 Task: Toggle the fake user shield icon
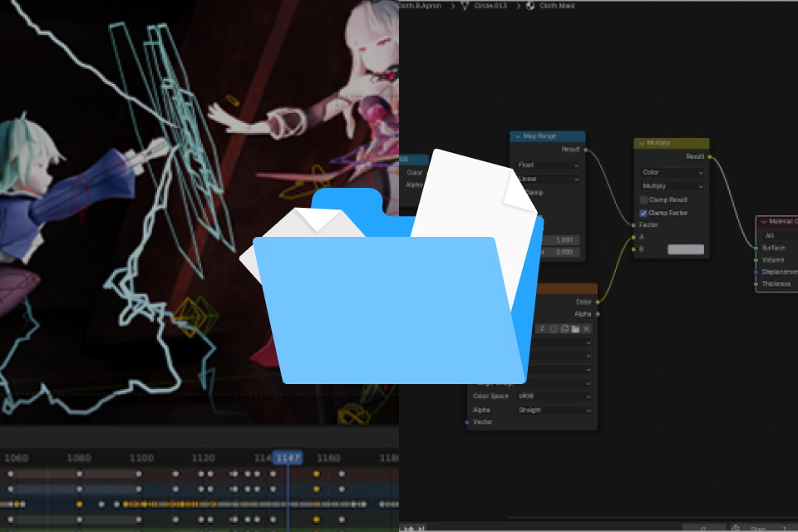(x=554, y=329)
